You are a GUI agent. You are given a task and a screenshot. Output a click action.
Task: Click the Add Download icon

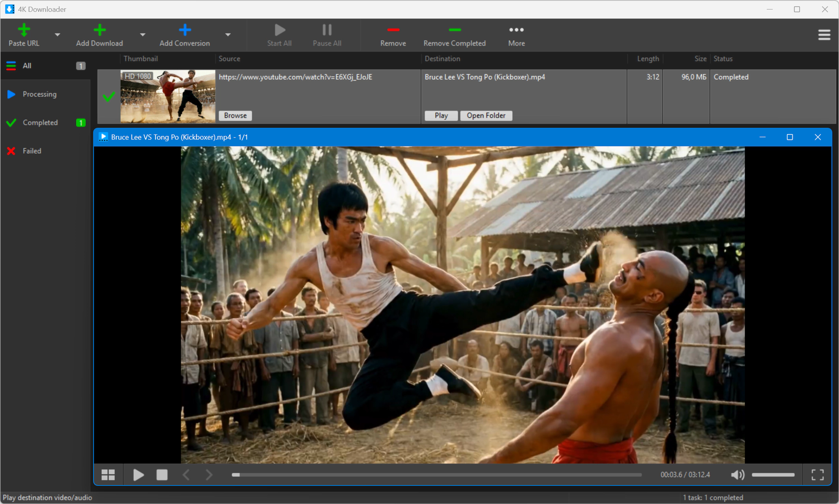pos(99,30)
